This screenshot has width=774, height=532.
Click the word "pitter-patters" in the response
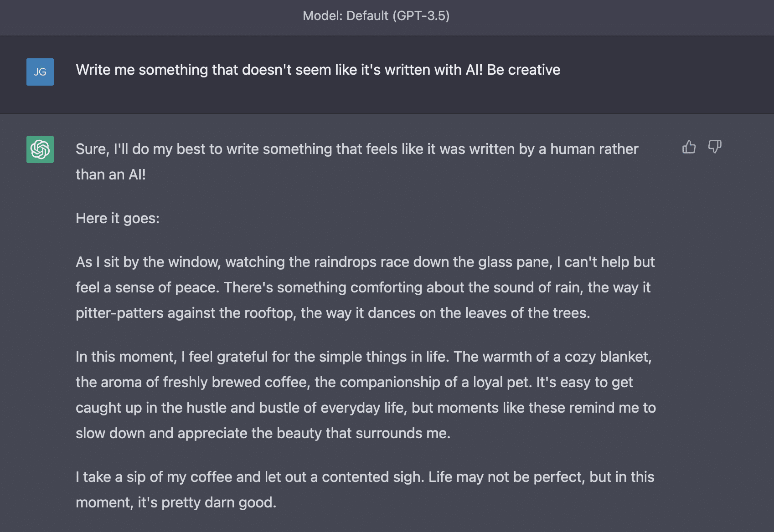tap(119, 313)
